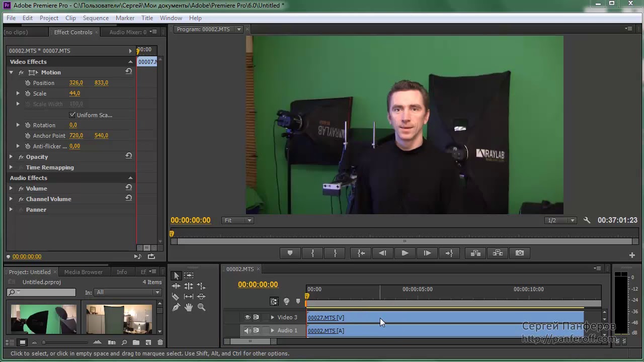Image resolution: width=644 pixels, height=362 pixels.
Task: Select the Zoom tool
Action: click(201, 307)
